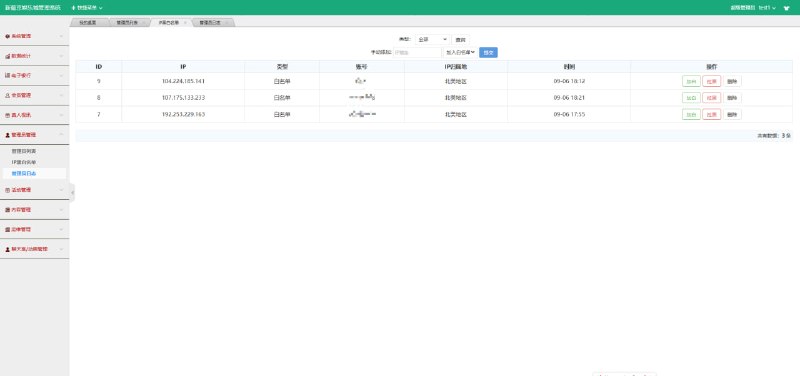Viewport: 800px width, 376px height.
Task: Click the 内容管理 sidebar icon
Action: (7, 210)
